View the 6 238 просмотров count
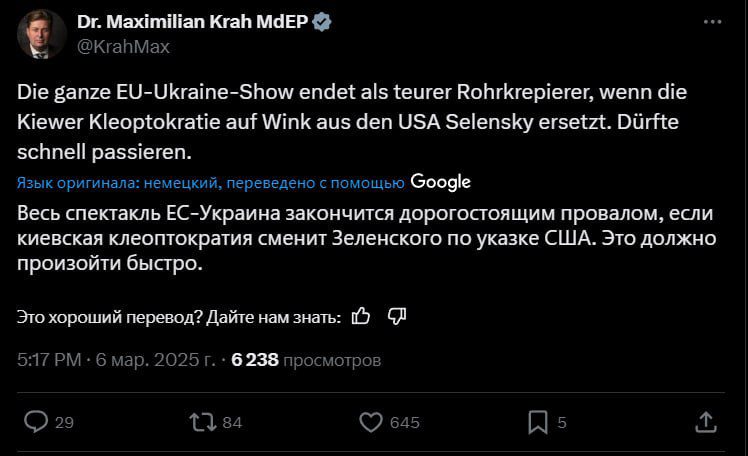Screen dimensions: 748x456 point(306,359)
